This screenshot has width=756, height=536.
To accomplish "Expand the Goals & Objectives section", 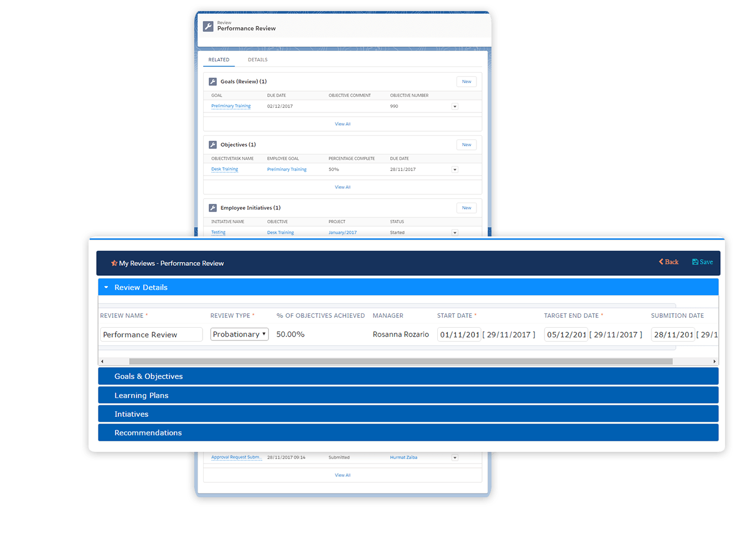I will click(x=148, y=377).
